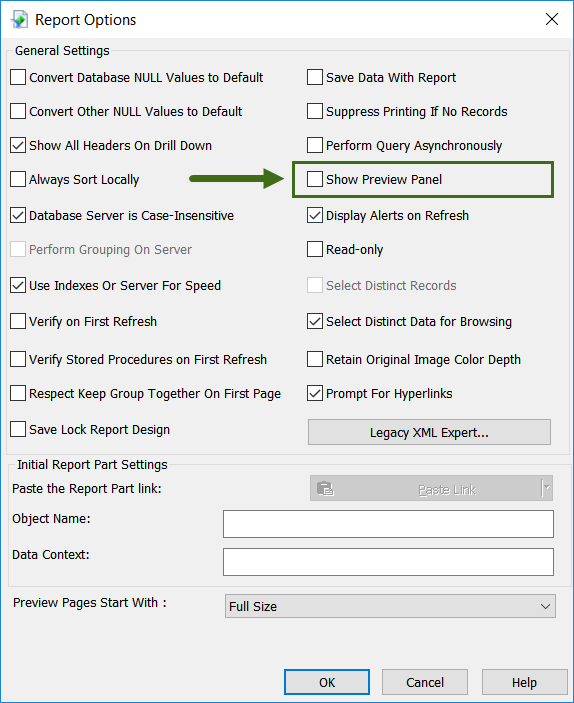Expand the Paste Link dropdown arrow
The height and width of the screenshot is (703, 574).
(x=547, y=488)
